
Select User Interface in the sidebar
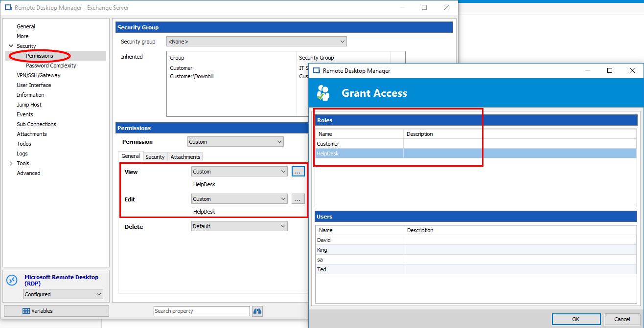[34, 85]
